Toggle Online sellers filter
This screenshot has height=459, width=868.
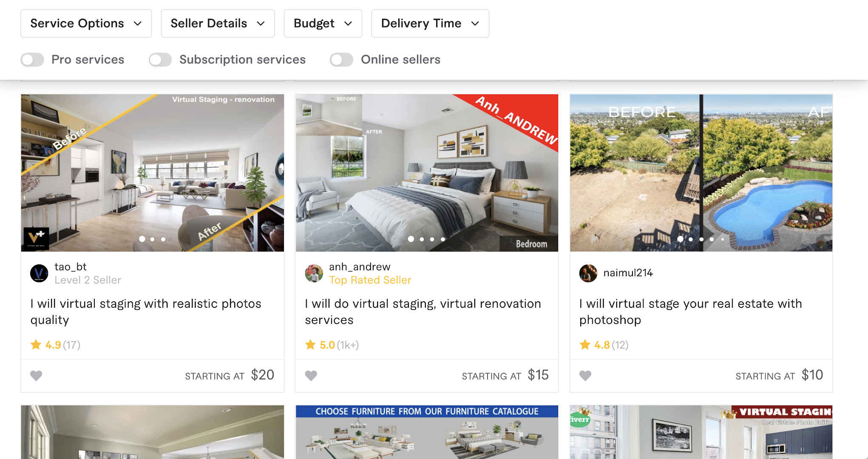341,59
